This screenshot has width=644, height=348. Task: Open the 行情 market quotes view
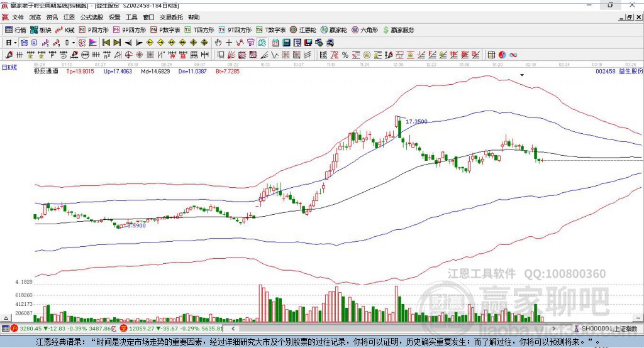[15, 30]
